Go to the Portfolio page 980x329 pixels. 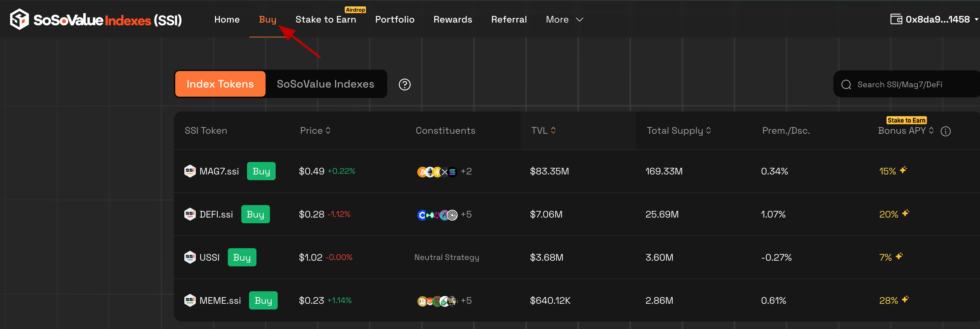click(395, 20)
